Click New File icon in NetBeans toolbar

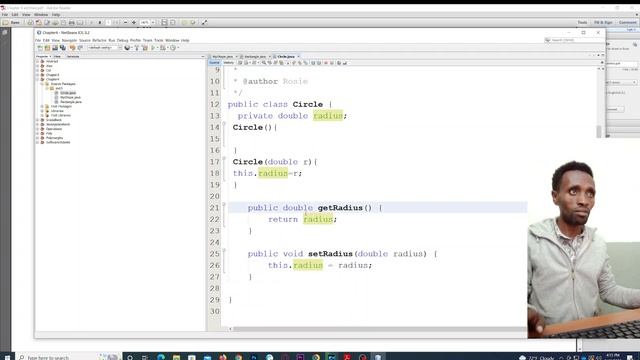coord(40,48)
